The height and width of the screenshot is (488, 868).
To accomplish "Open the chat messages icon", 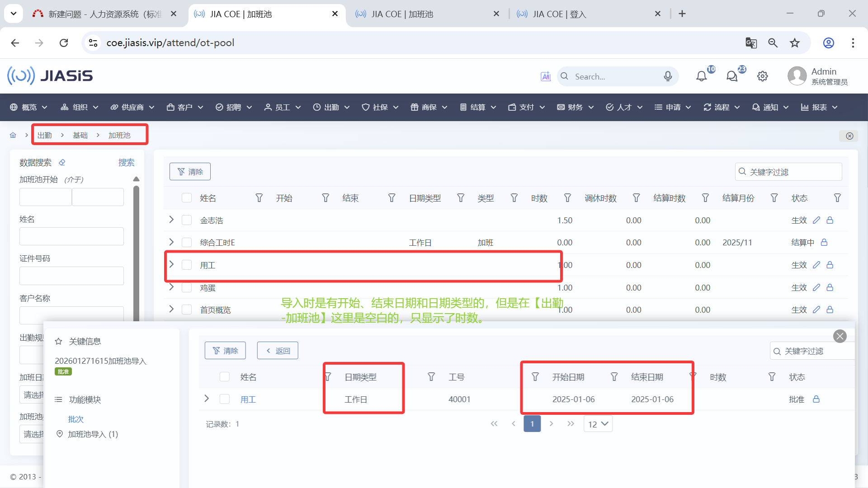I will point(732,76).
